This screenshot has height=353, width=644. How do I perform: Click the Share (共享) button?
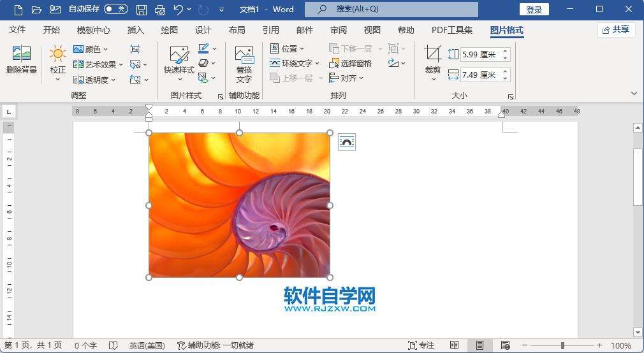(x=616, y=29)
